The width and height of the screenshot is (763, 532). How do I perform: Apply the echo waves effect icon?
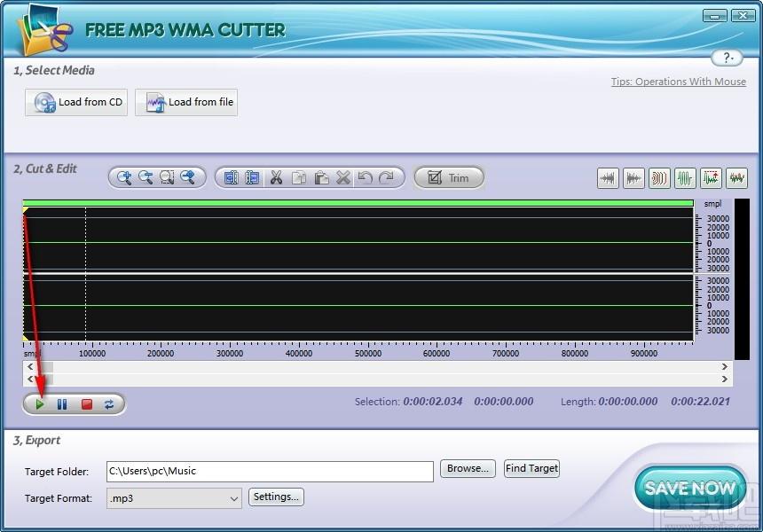pyautogui.click(x=659, y=178)
